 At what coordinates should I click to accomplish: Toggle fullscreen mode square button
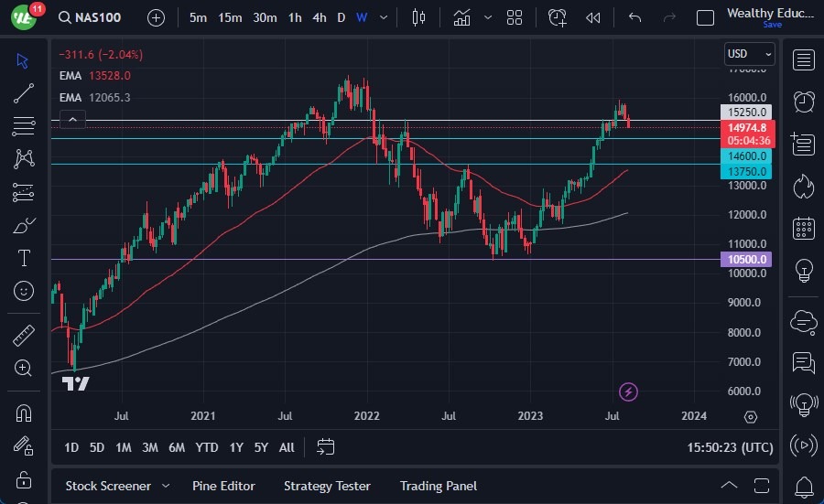[705, 17]
